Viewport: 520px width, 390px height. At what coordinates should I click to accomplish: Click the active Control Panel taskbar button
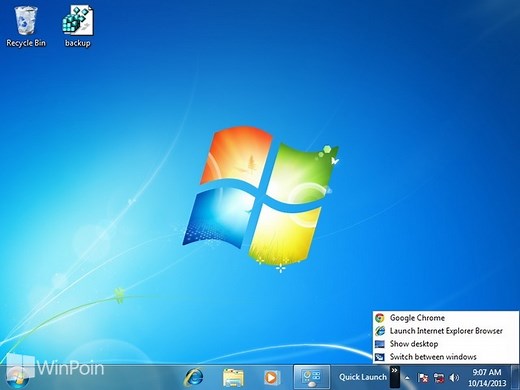pyautogui.click(x=312, y=377)
